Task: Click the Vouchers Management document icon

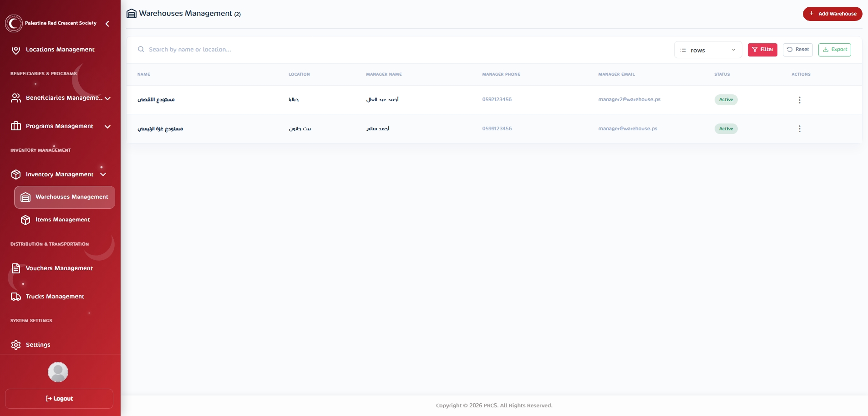Action: pyautogui.click(x=16, y=268)
